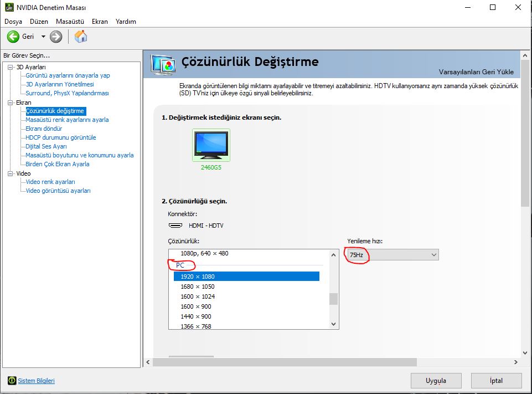Click the Sistem Bilgileri info icon
Image resolution: width=532 pixels, height=394 pixels.
[x=12, y=381]
